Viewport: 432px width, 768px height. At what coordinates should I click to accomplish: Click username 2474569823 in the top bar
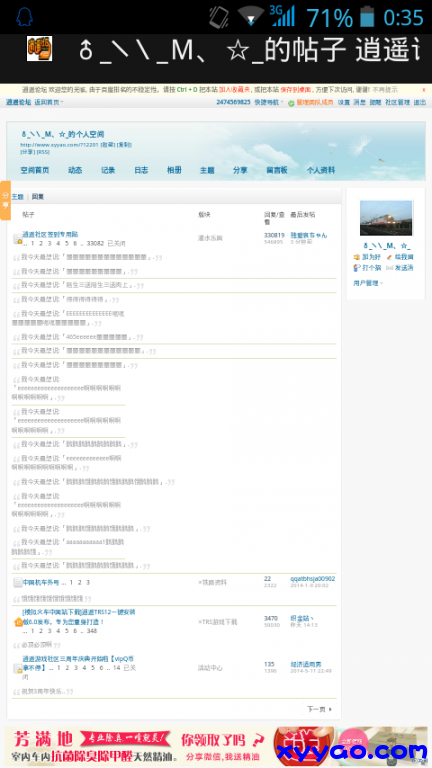[x=233, y=102]
